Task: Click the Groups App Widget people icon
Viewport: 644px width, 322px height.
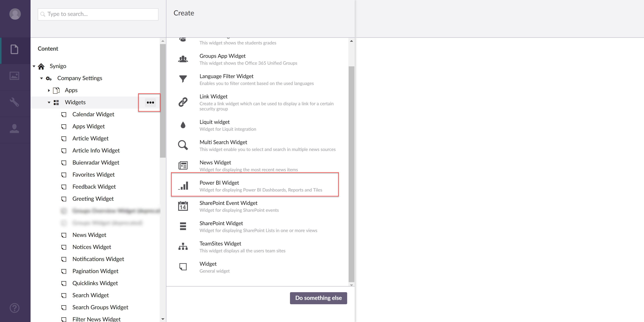Action: [183, 59]
